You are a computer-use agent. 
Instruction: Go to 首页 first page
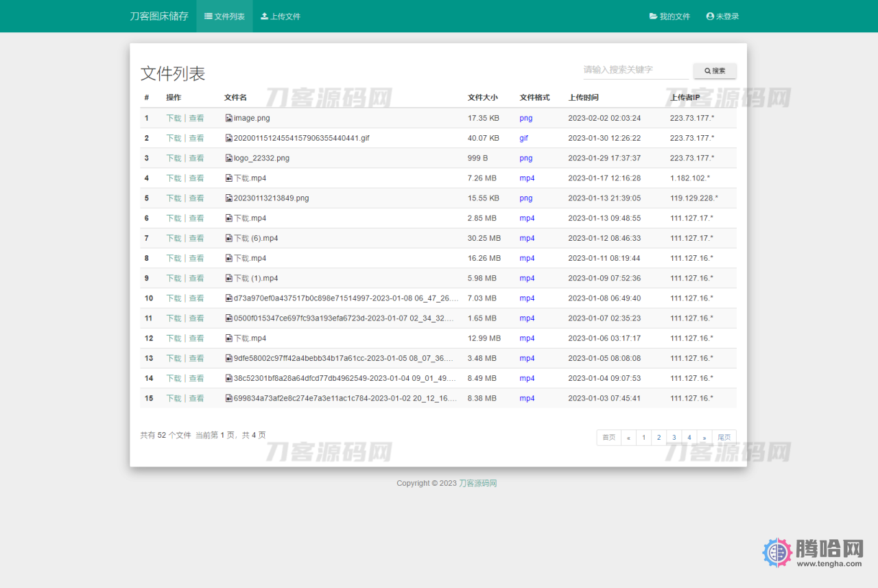click(608, 438)
